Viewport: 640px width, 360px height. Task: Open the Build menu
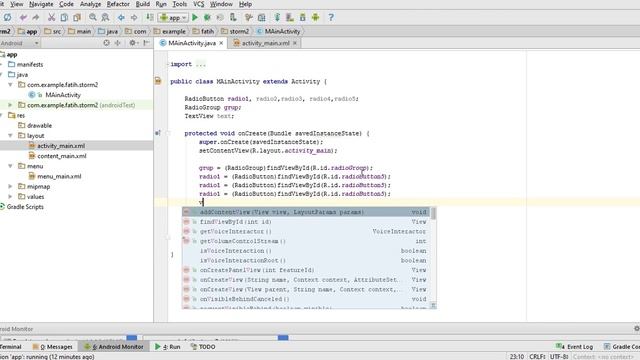(x=142, y=4)
